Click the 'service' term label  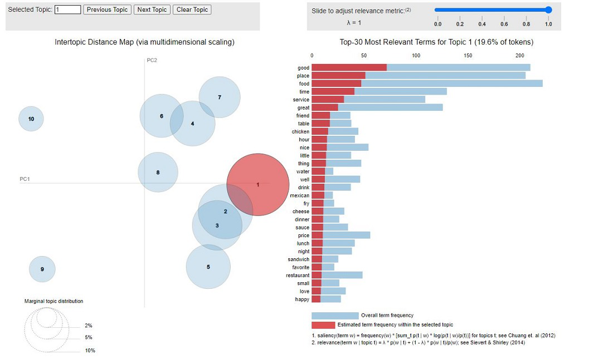[300, 100]
